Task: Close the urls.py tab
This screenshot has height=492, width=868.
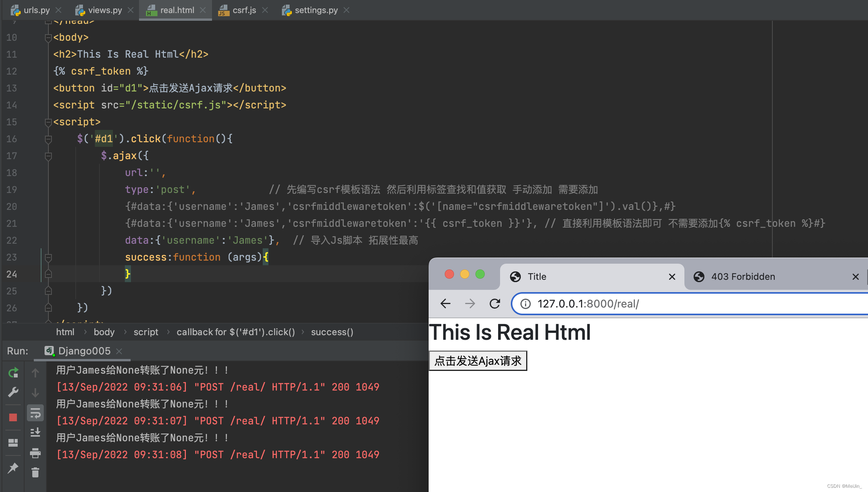Action: 58,10
